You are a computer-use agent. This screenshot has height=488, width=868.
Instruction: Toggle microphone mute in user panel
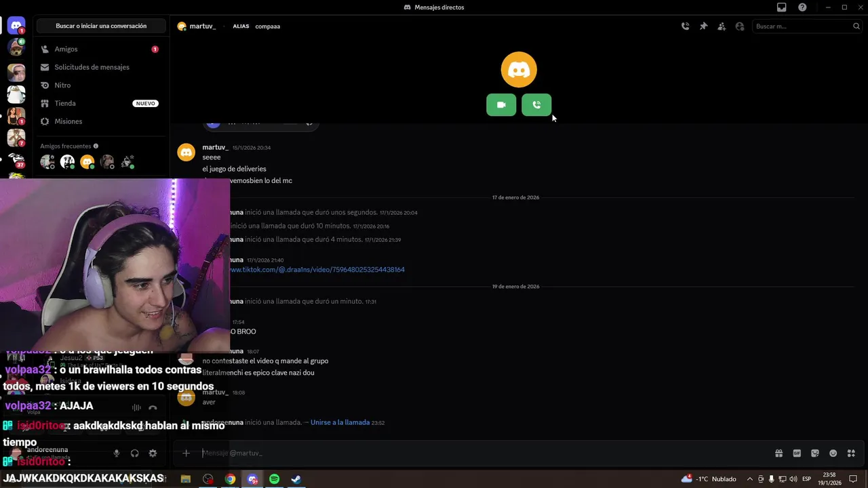tap(117, 453)
